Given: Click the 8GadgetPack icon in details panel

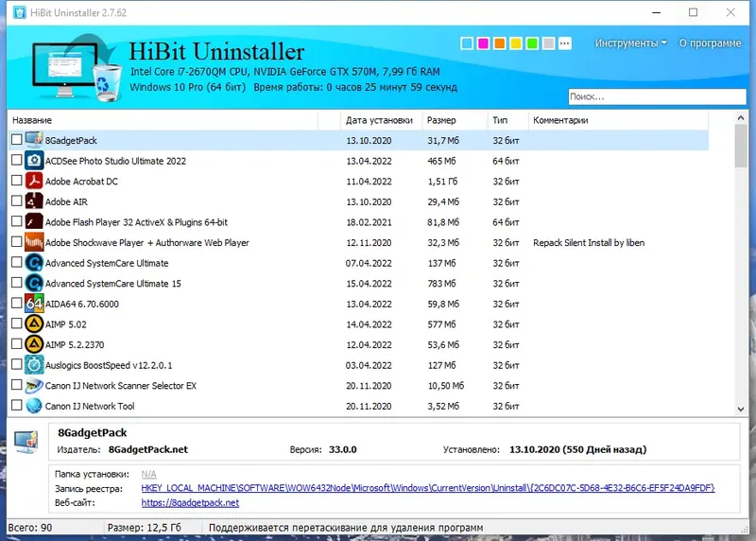Looking at the screenshot, I should point(26,441).
